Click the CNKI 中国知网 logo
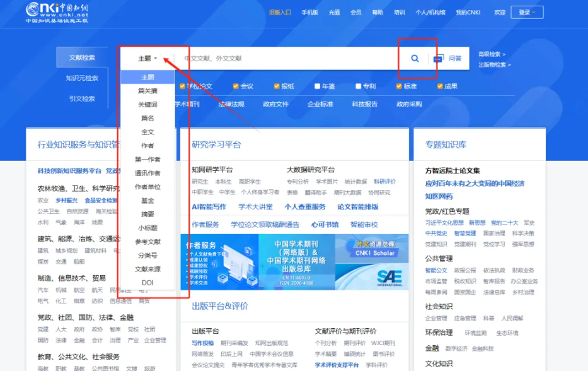The width and height of the screenshot is (588, 371). tap(57, 13)
